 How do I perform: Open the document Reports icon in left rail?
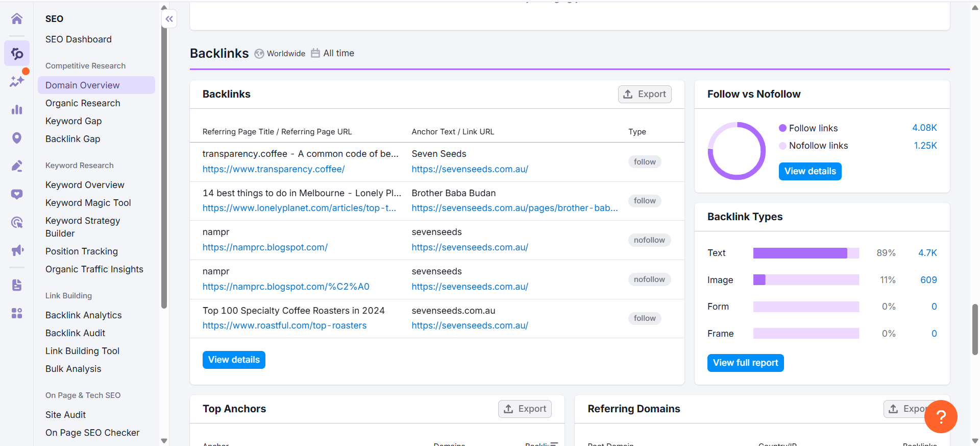[x=17, y=285]
